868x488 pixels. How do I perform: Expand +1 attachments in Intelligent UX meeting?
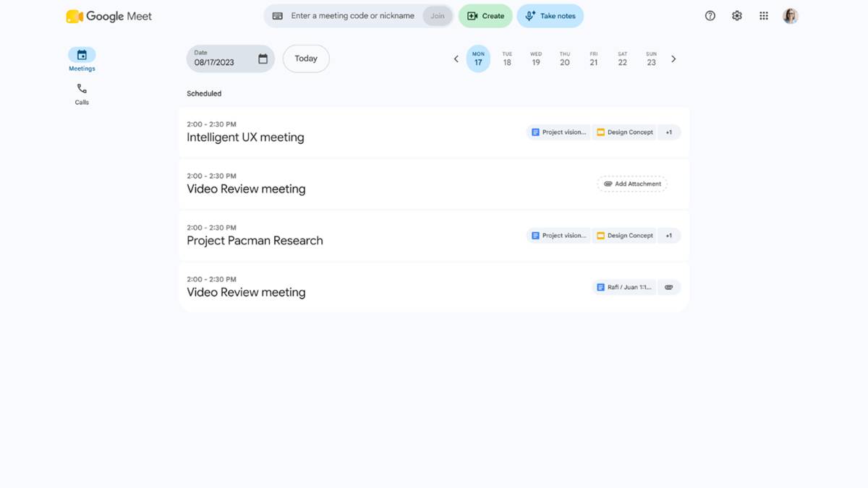(x=669, y=132)
